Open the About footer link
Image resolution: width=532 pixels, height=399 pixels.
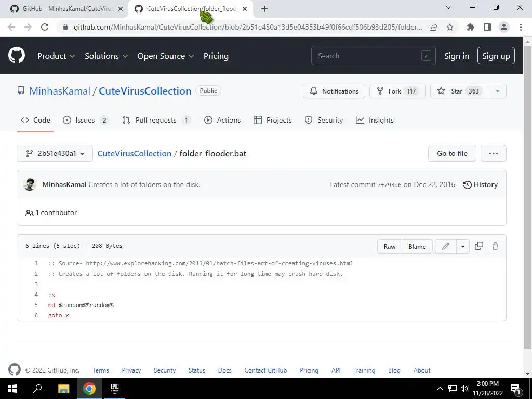[x=422, y=370]
